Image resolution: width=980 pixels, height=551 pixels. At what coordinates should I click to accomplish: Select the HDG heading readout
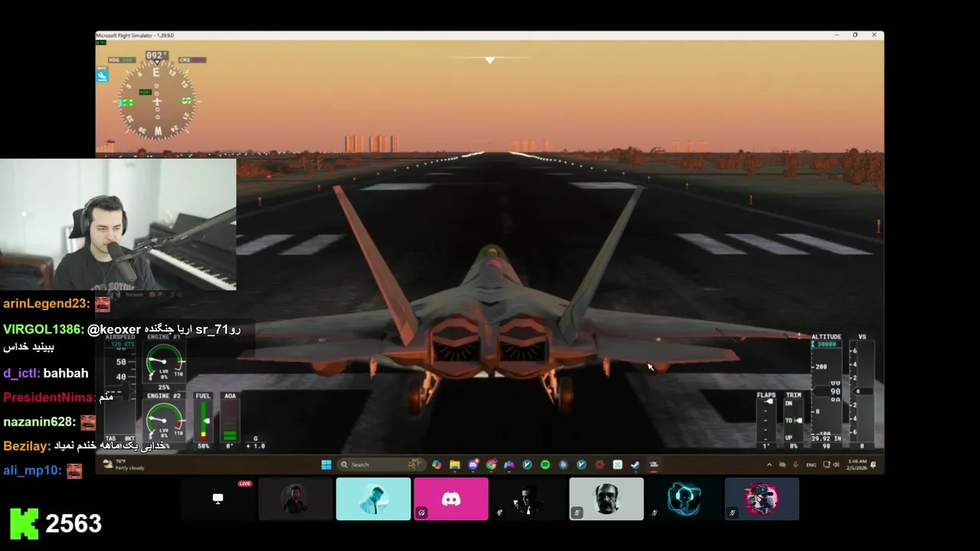[121, 60]
